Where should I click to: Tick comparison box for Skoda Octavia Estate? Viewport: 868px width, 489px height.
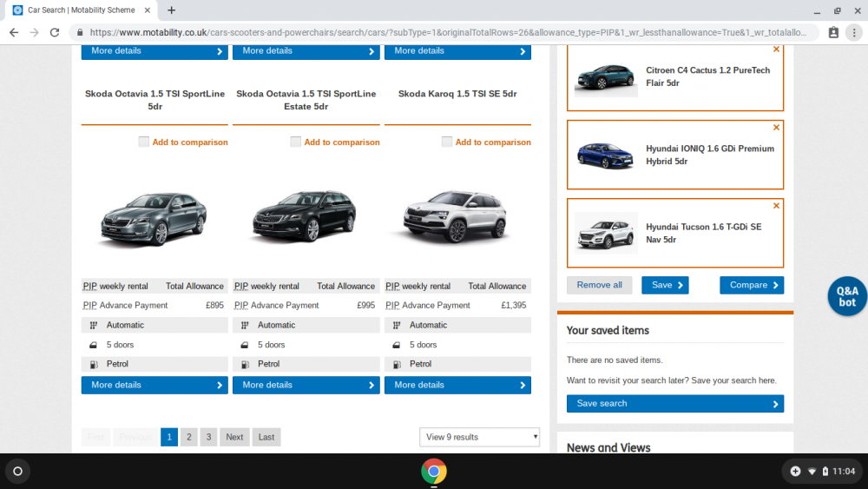(295, 142)
